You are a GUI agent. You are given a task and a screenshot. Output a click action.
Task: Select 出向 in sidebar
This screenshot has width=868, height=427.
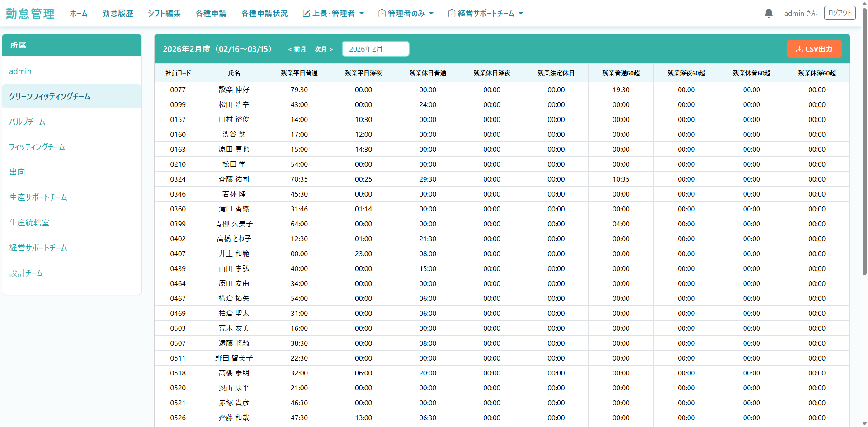71,172
